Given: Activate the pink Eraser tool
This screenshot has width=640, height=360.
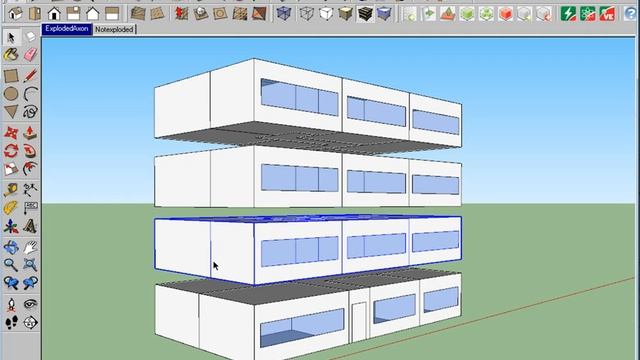Looking at the screenshot, I should pyautogui.click(x=30, y=55).
